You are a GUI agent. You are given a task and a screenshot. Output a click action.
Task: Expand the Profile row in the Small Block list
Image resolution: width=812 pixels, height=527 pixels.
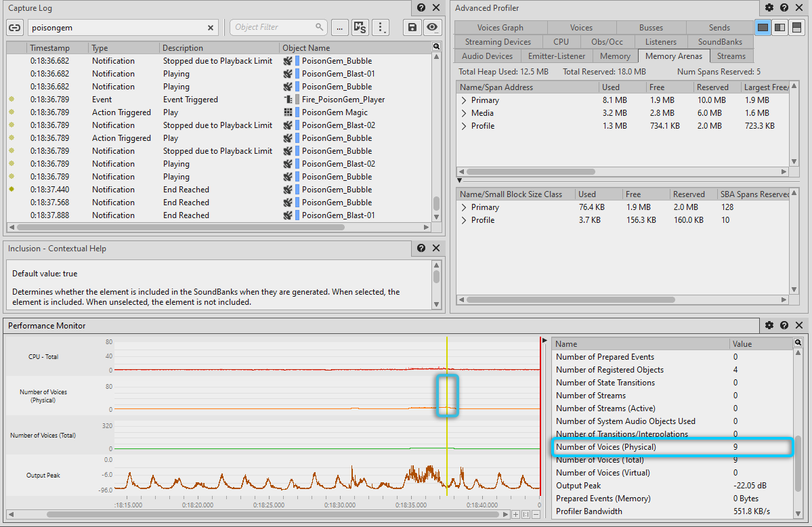pos(464,220)
